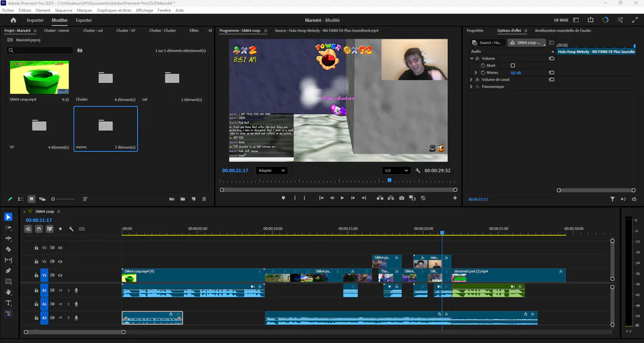Click the Lift button in Program monitor
This screenshot has width=644, height=343.
pyautogui.click(x=380, y=198)
